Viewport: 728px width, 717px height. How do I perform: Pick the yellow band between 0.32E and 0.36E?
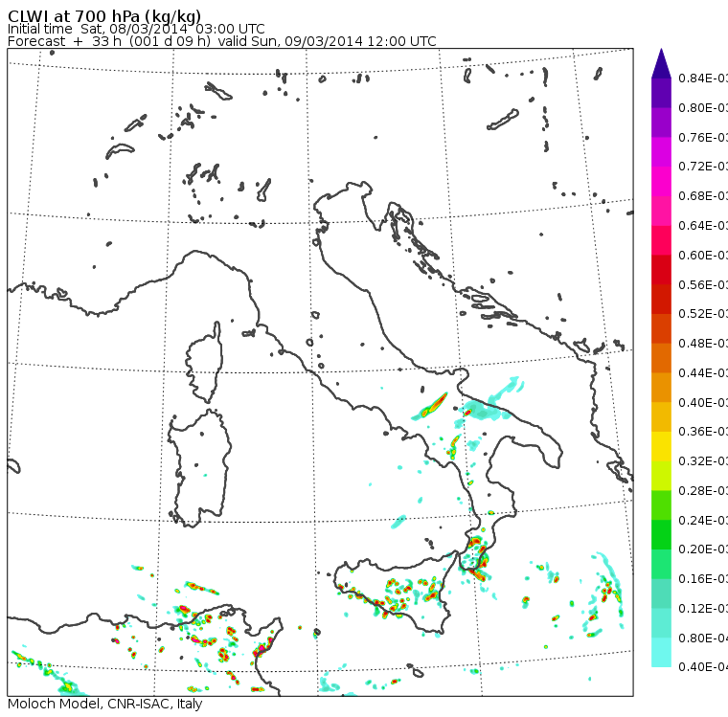(661, 446)
